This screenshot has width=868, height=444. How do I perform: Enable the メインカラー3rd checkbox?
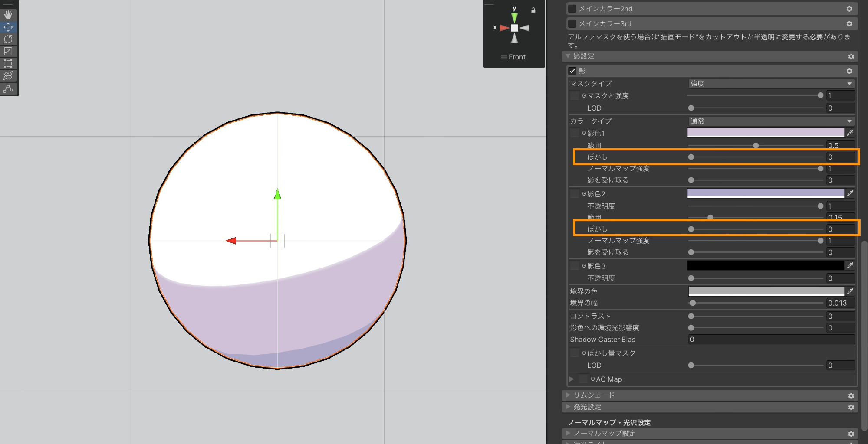[572, 23]
